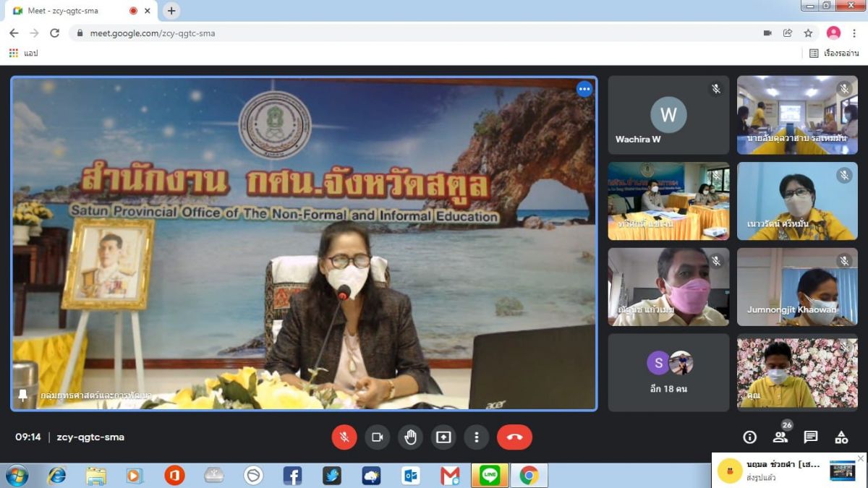Open the LINE app from the taskbar

(490, 475)
